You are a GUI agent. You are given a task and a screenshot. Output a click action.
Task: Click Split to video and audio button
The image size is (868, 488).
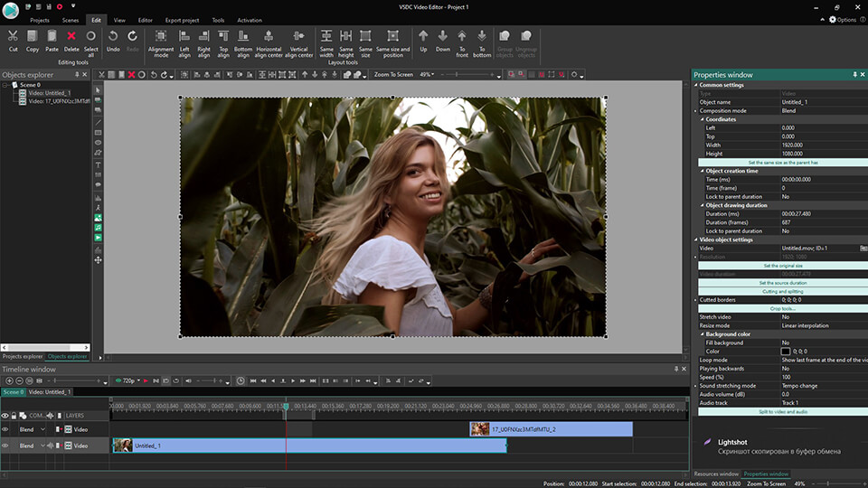click(x=783, y=412)
